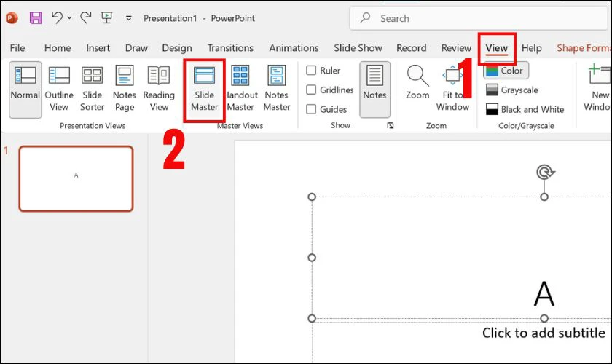Go to the Transitions tab
The width and height of the screenshot is (612, 364).
[230, 47]
